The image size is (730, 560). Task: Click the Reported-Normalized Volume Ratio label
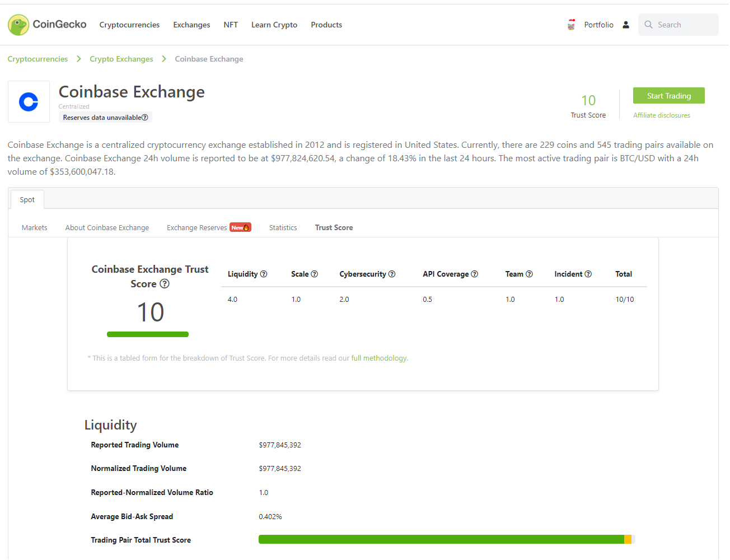click(x=152, y=493)
